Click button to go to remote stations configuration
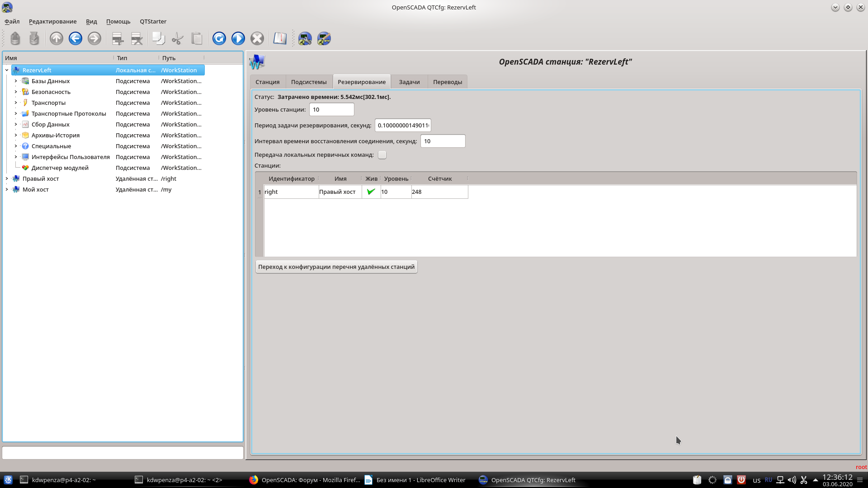Screen dimensions: 868x488 [336, 267]
